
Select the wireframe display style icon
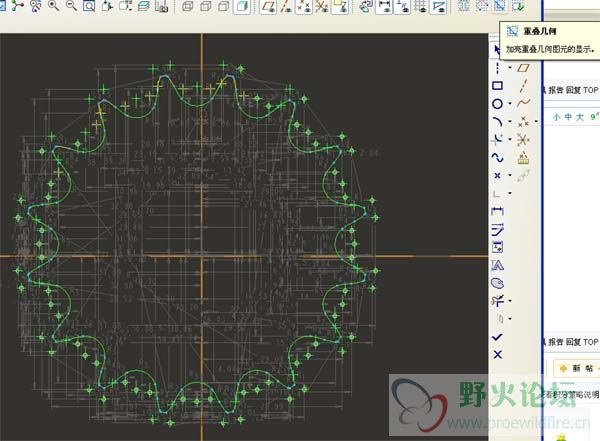188,6
